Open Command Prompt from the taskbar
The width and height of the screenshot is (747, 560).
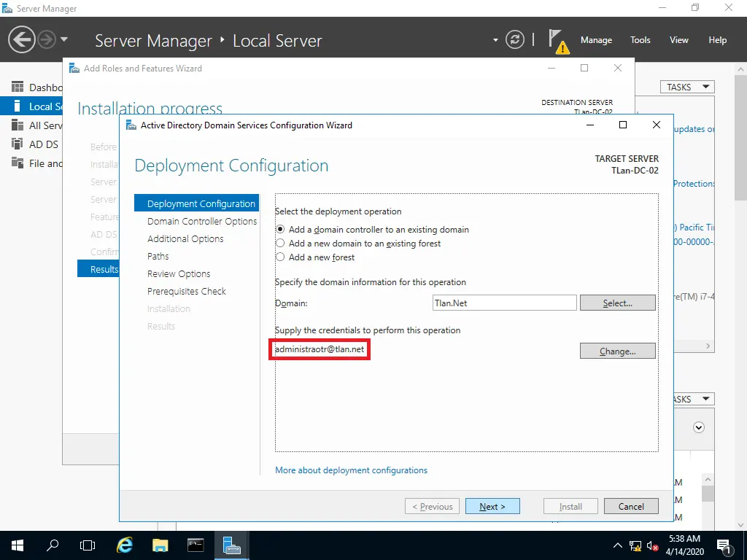click(x=196, y=545)
